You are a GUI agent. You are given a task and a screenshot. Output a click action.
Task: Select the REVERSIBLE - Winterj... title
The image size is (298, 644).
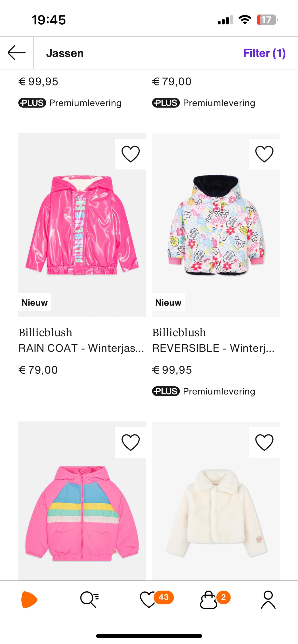[x=213, y=348]
